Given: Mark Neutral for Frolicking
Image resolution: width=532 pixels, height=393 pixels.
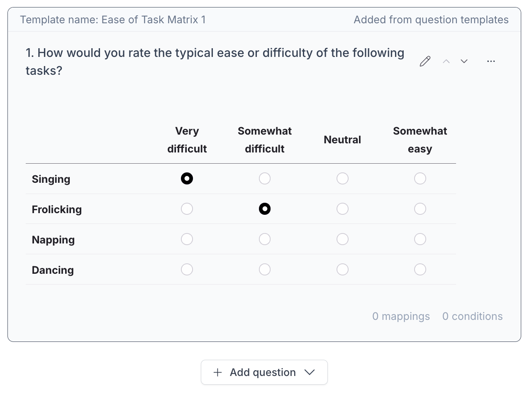Looking at the screenshot, I should pos(342,209).
